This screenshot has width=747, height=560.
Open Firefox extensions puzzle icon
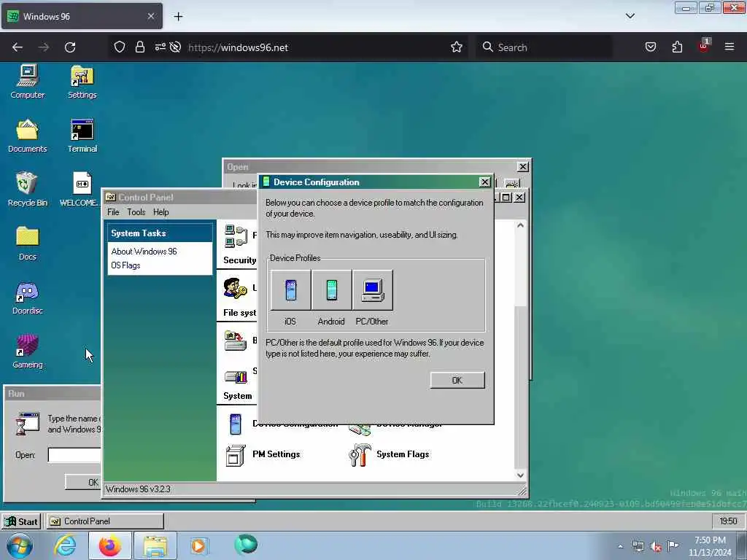click(x=677, y=47)
